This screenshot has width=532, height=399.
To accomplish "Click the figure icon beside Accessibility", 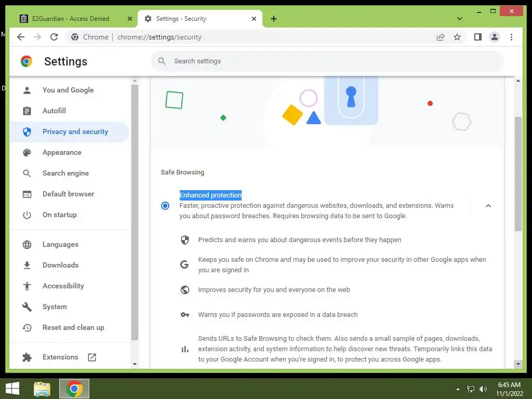I will 27,286.
